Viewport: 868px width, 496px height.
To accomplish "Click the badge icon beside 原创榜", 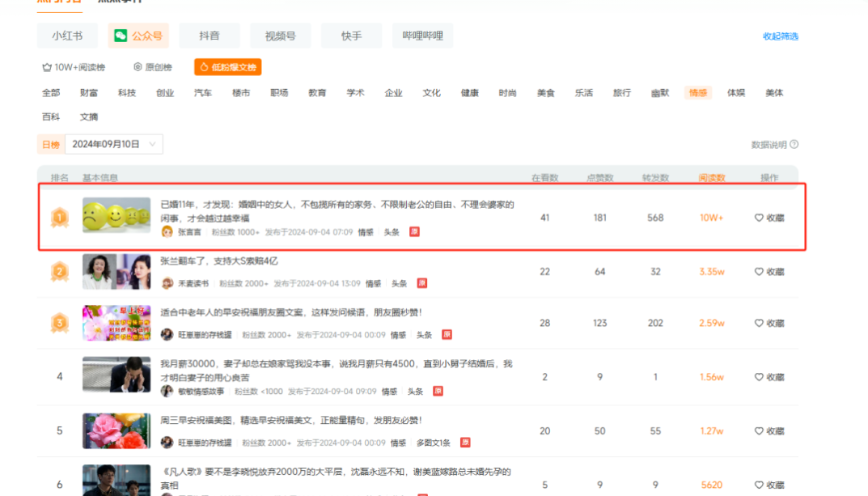I will 138,67.
